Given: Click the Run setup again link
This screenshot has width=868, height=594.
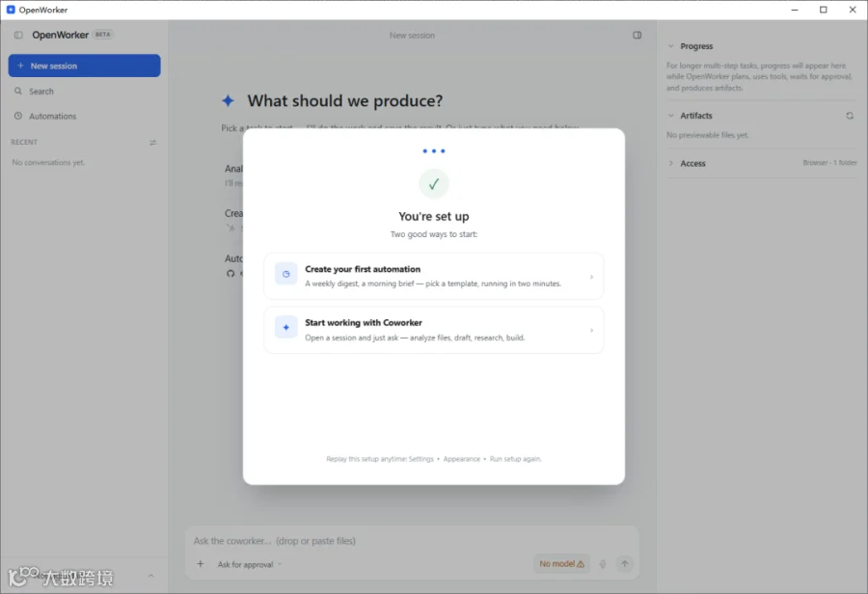Looking at the screenshot, I should coord(515,459).
